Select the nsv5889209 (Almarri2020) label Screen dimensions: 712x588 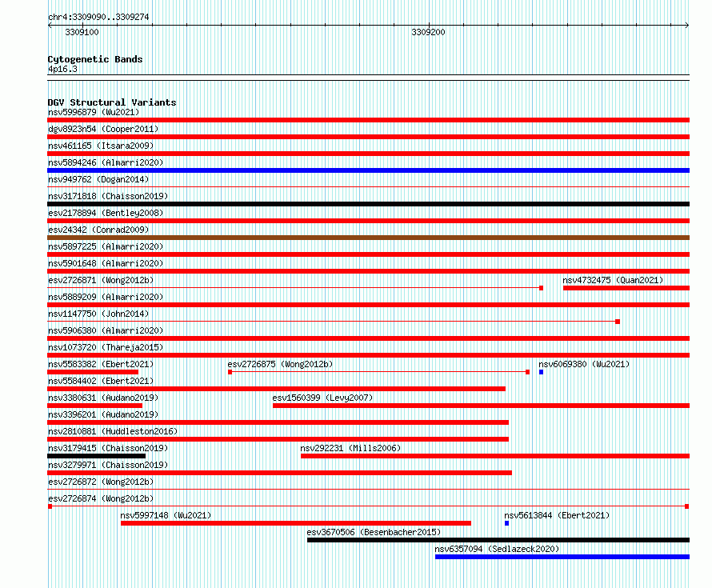(x=106, y=297)
